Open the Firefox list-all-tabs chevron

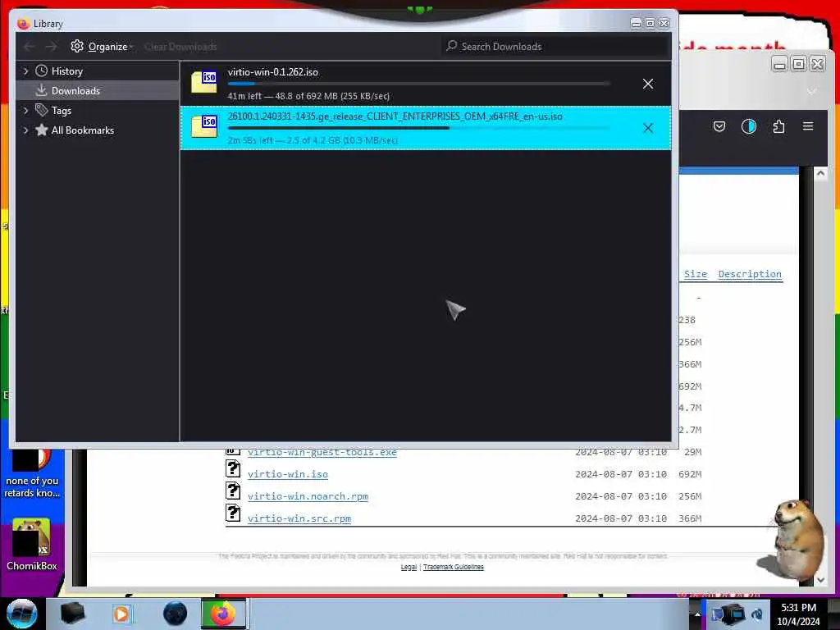(x=811, y=92)
